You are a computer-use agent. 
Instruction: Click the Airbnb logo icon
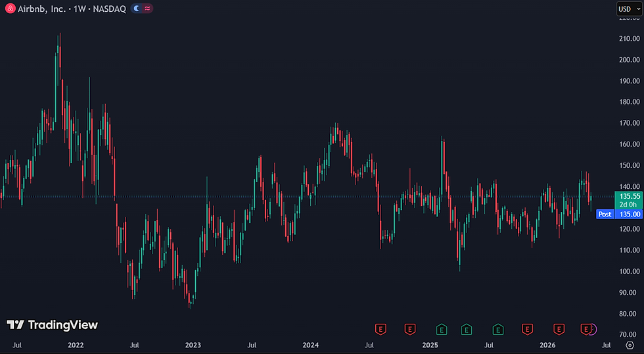pos(11,9)
